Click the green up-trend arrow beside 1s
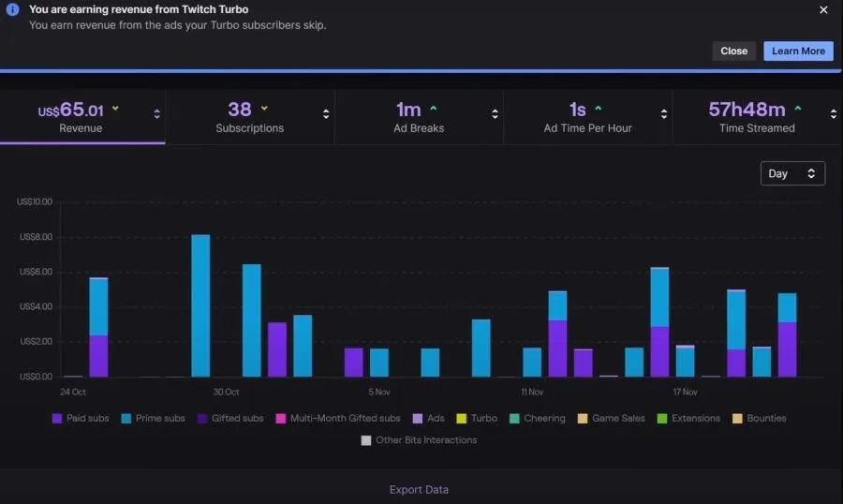The width and height of the screenshot is (843, 504). (598, 109)
